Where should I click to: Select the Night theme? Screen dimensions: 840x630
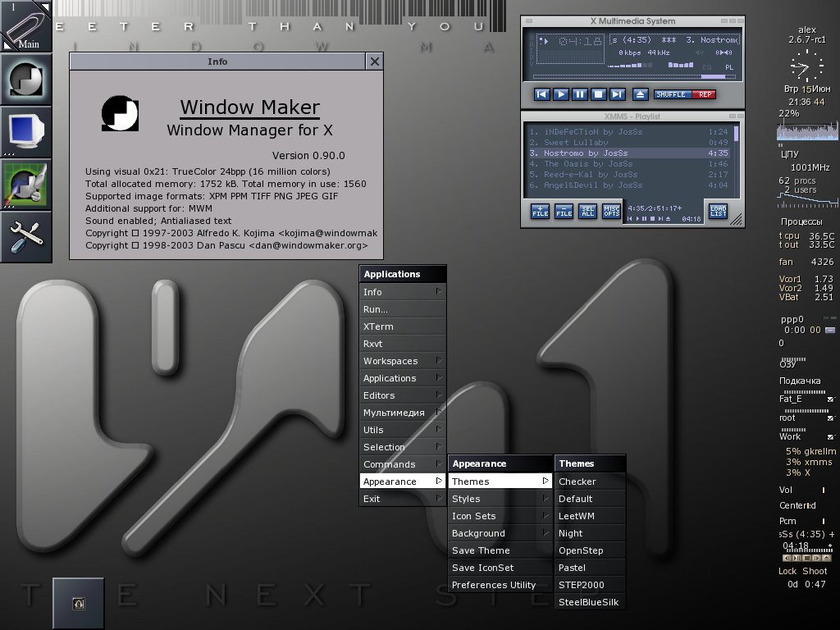[x=590, y=533]
